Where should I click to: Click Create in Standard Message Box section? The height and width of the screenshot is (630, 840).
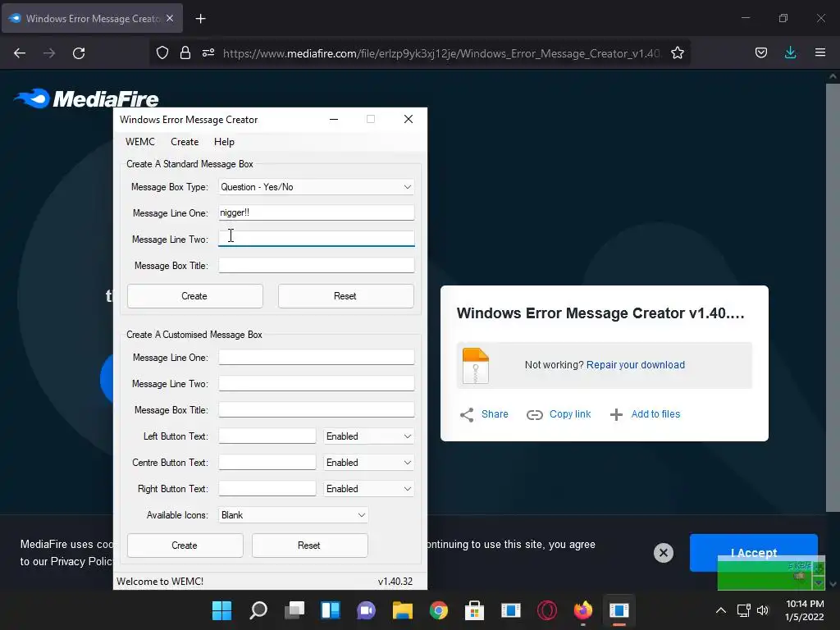[x=195, y=296]
